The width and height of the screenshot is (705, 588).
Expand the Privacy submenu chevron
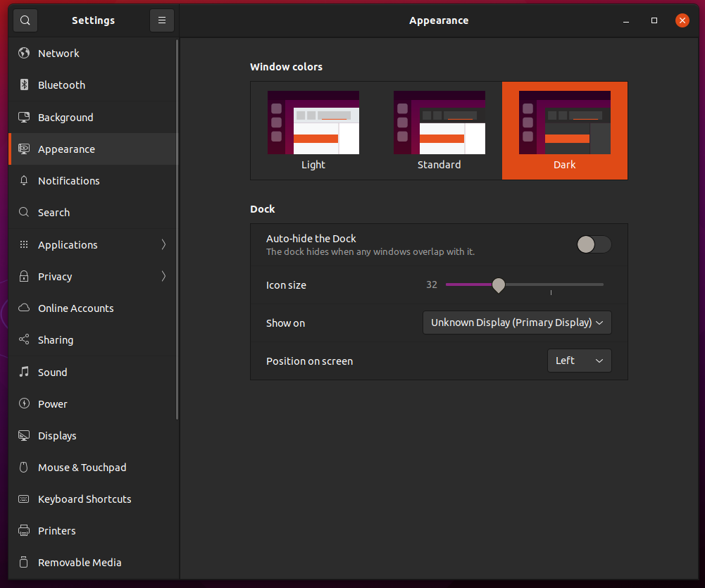pos(163,276)
